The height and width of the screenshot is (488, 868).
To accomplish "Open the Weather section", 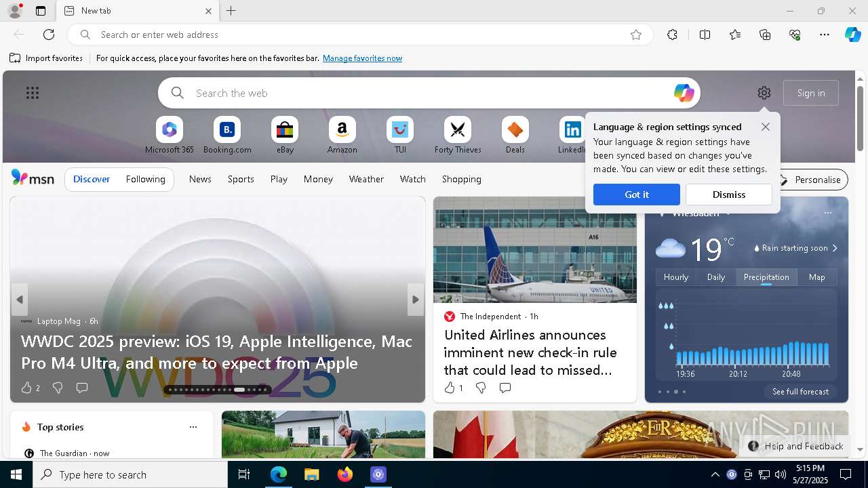I will pos(366,179).
